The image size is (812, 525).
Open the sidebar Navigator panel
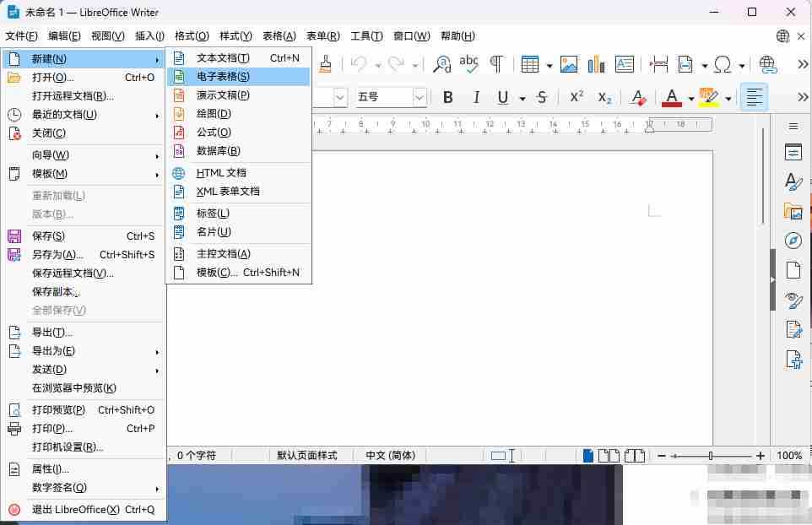coord(793,241)
